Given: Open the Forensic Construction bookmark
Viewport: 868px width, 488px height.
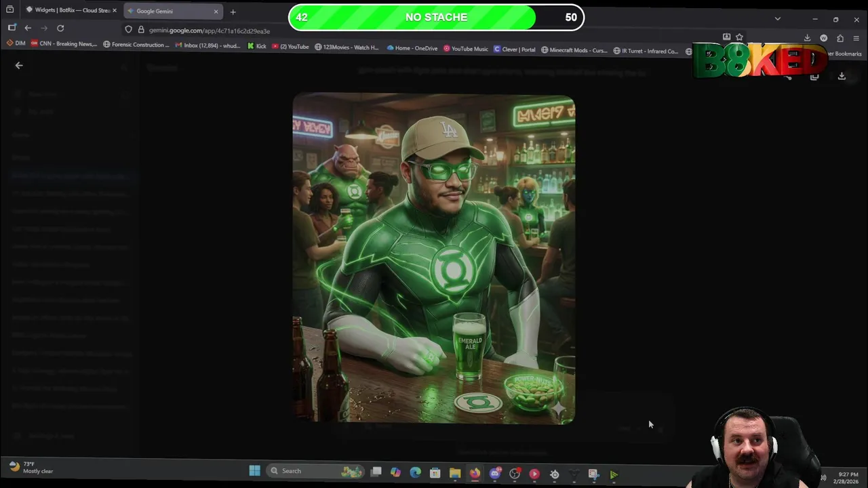Looking at the screenshot, I should [x=136, y=45].
